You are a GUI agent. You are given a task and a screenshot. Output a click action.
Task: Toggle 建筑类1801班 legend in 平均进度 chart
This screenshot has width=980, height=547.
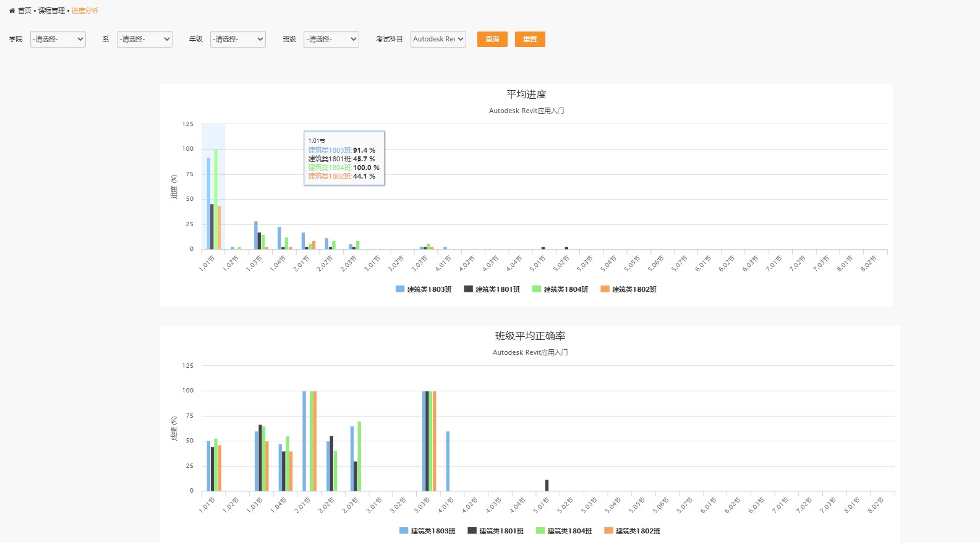point(492,289)
